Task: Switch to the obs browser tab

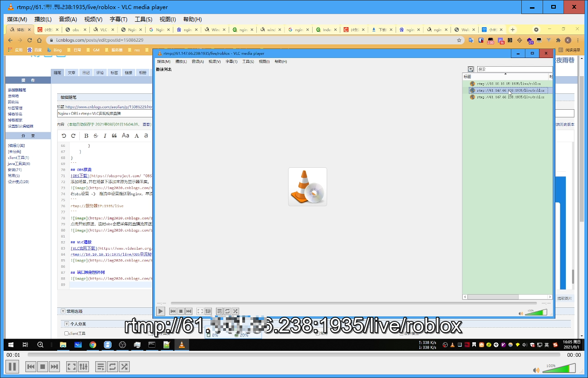Action: coord(76,29)
